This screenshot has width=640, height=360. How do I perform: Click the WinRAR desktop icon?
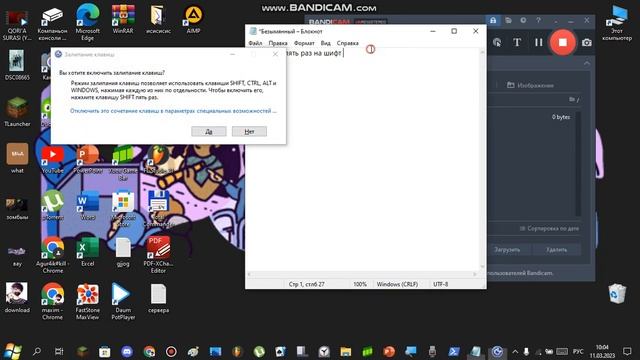[x=123, y=19]
